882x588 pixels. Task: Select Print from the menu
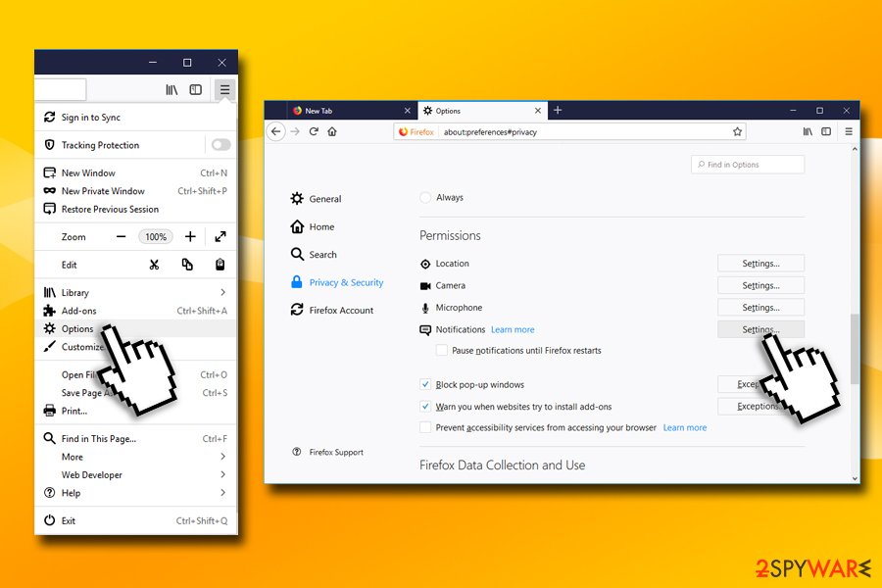click(135, 411)
